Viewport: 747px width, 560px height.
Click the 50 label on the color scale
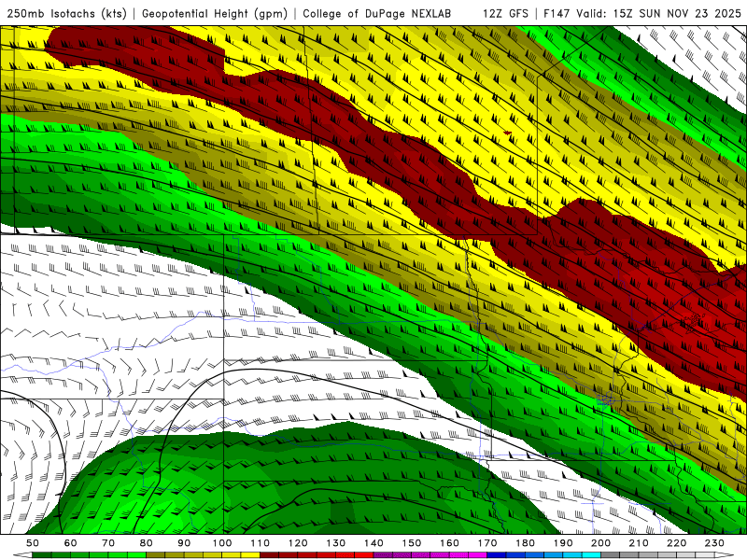click(x=33, y=543)
